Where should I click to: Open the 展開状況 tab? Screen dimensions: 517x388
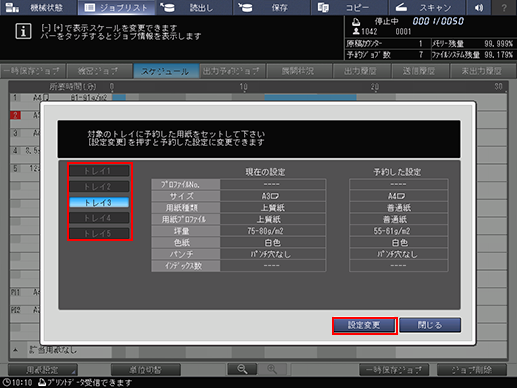click(x=299, y=71)
